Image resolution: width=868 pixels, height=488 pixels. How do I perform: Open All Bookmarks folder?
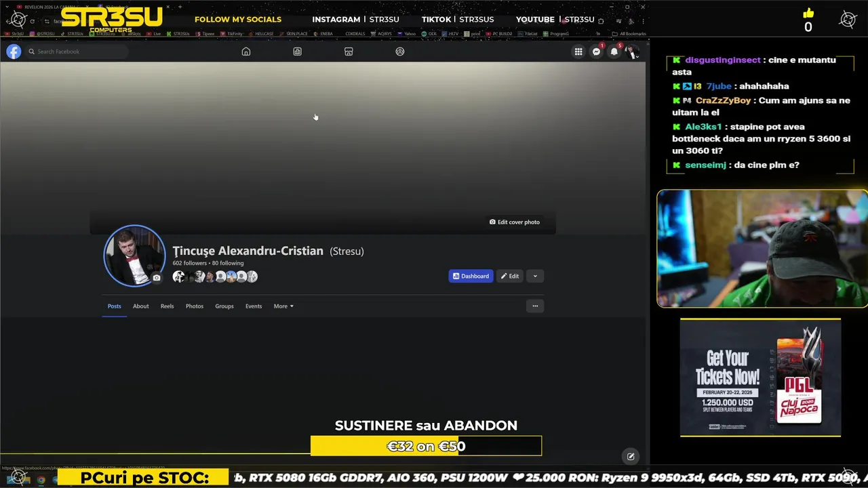(629, 33)
